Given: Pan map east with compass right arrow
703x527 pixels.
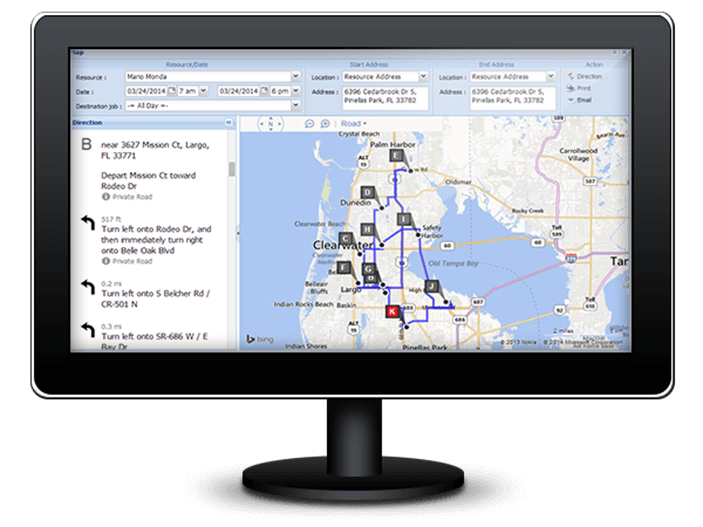Looking at the screenshot, I should point(279,123).
